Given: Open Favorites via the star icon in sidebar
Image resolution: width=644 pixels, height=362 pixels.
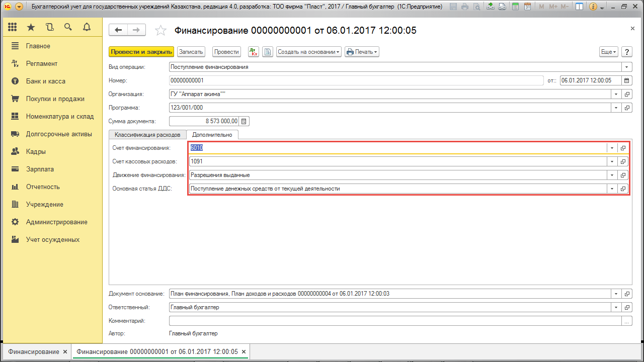Looking at the screenshot, I should pyautogui.click(x=31, y=27).
